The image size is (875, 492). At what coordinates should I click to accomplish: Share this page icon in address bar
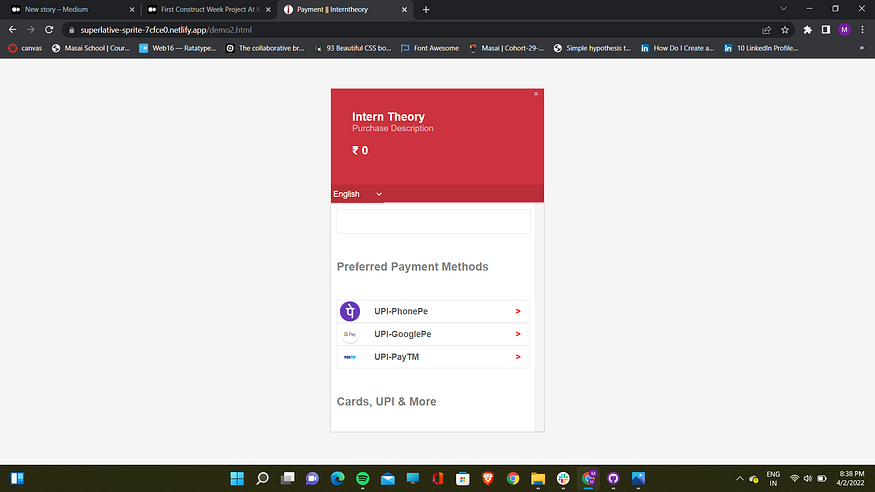click(767, 30)
